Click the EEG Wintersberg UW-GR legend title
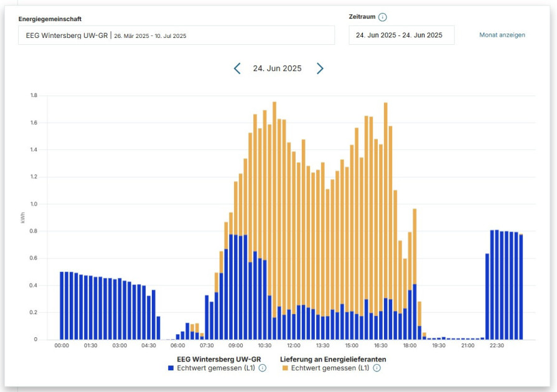The width and height of the screenshot is (557, 392). point(219,360)
